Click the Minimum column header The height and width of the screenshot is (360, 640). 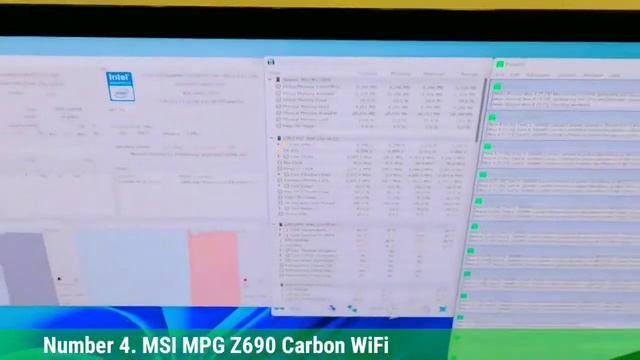pos(401,74)
